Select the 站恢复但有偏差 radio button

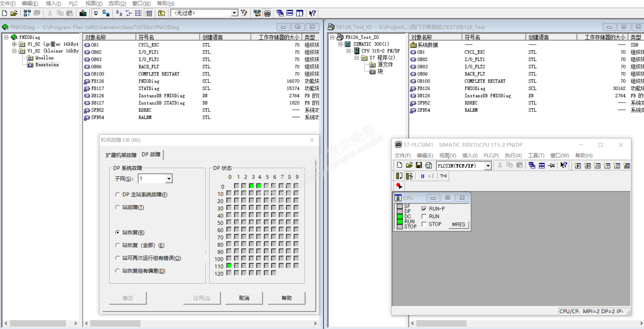[x=117, y=271]
